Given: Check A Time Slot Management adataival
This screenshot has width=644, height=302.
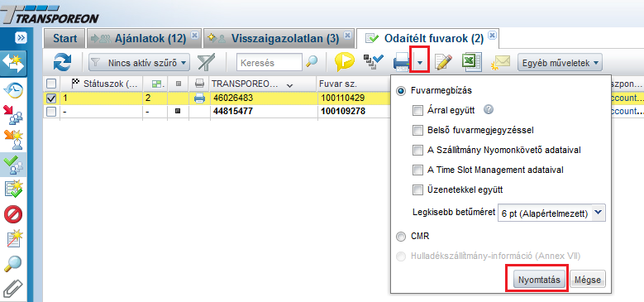Looking at the screenshot, I should (x=417, y=170).
